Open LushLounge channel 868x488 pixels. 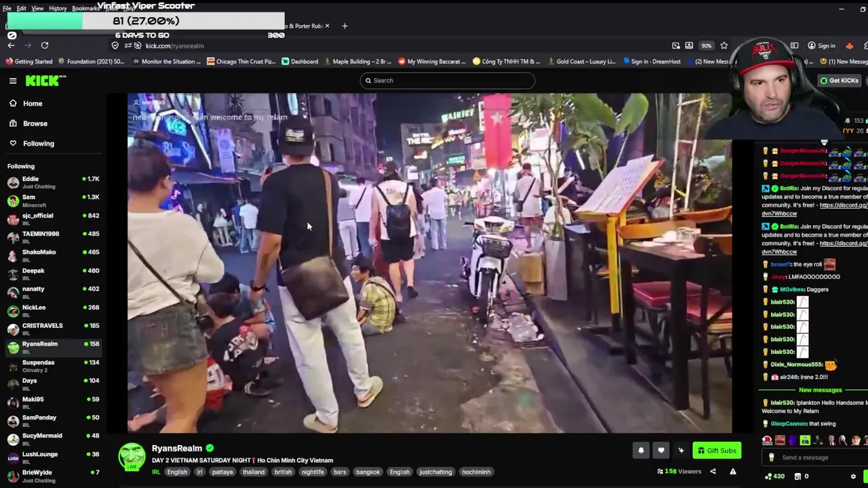coord(53,457)
